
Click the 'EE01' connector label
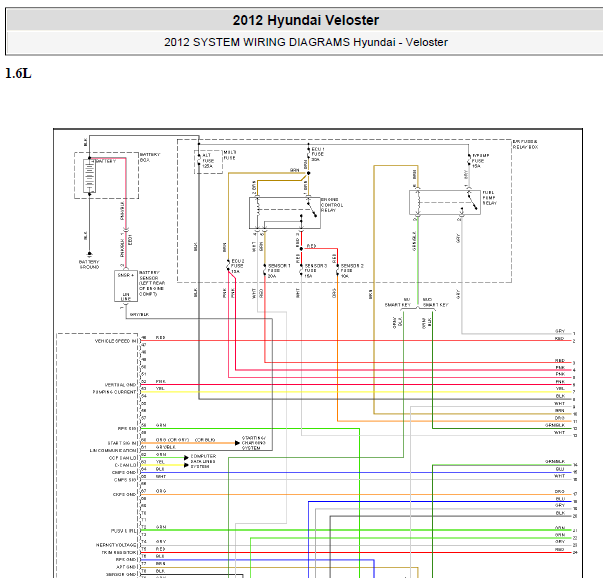[130, 240]
